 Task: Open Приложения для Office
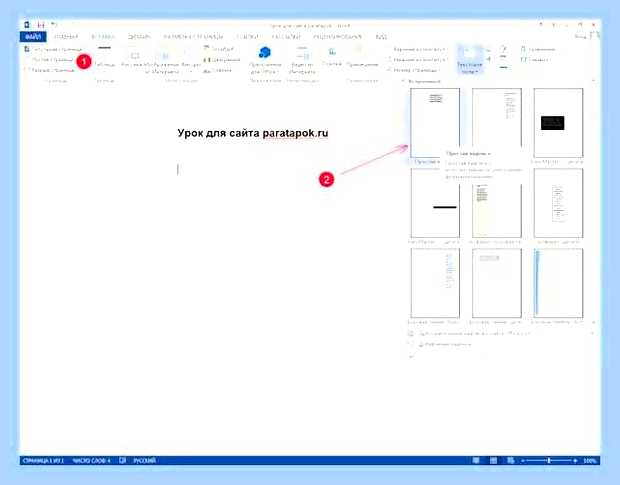265,60
